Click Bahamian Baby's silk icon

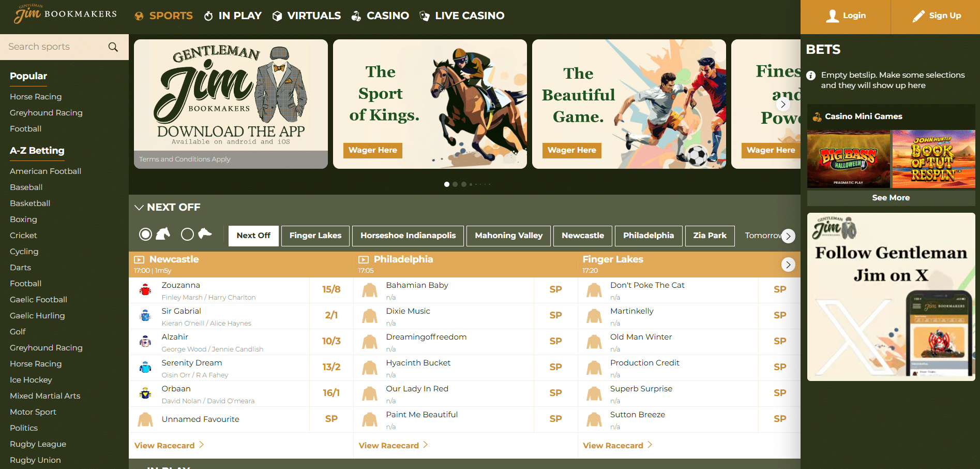click(370, 290)
